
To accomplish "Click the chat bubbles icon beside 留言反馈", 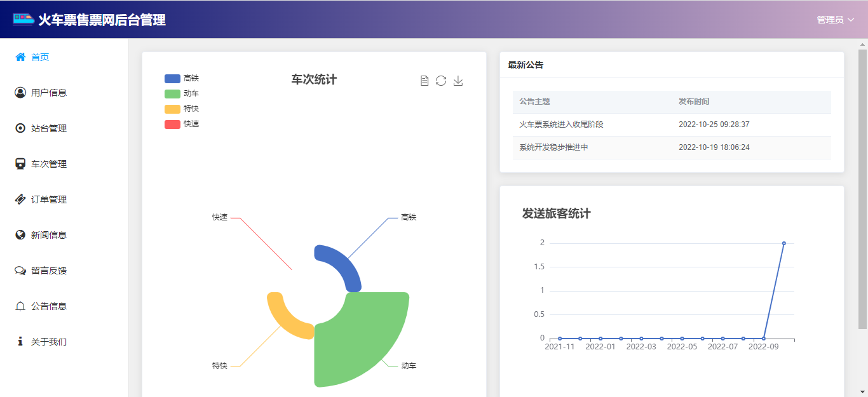I will point(20,271).
